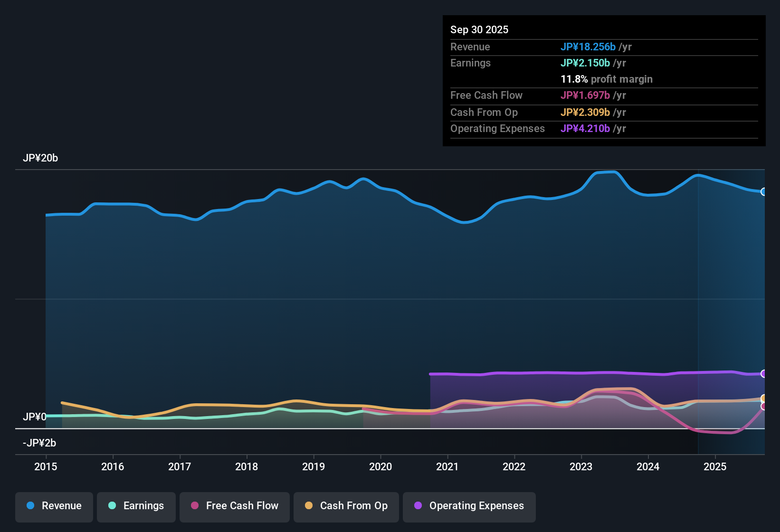Select the Revenue endpoint marker on the chart
This screenshot has width=780, height=532.
click(x=764, y=191)
